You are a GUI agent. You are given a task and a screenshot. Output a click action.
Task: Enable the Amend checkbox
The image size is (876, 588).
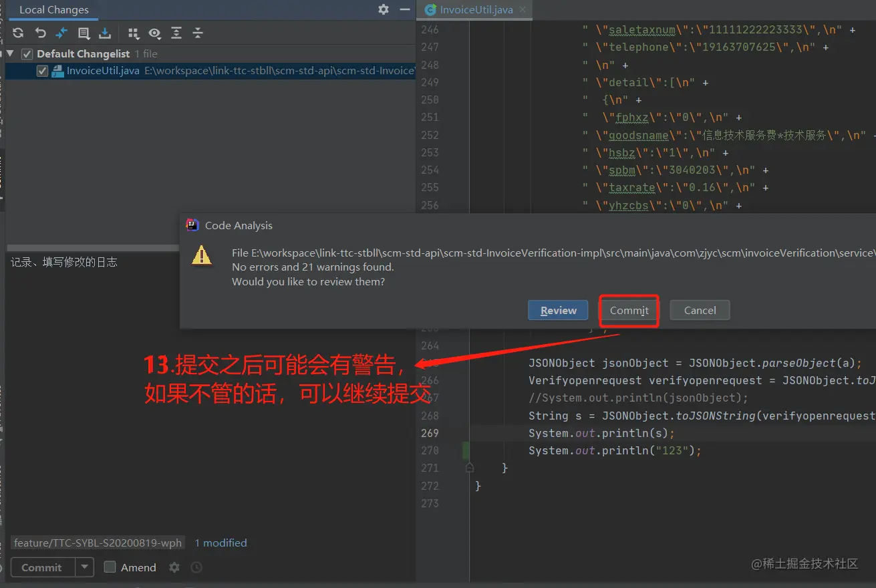(x=110, y=567)
